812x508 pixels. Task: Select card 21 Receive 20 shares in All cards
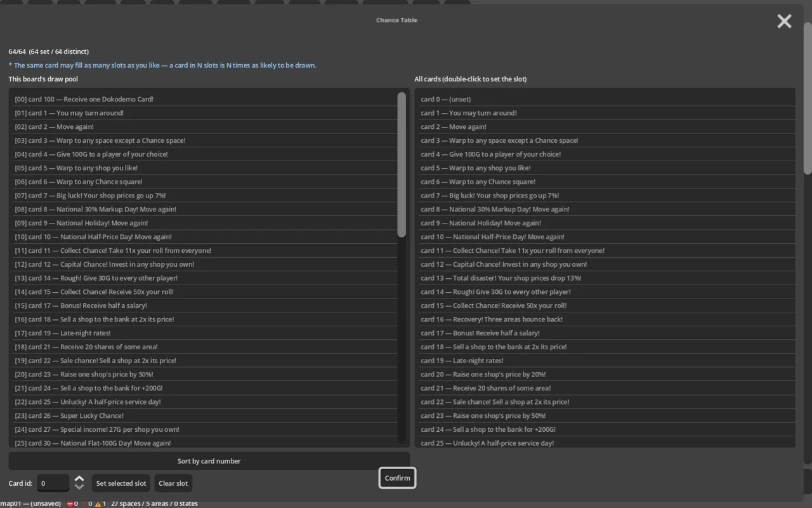click(606, 388)
